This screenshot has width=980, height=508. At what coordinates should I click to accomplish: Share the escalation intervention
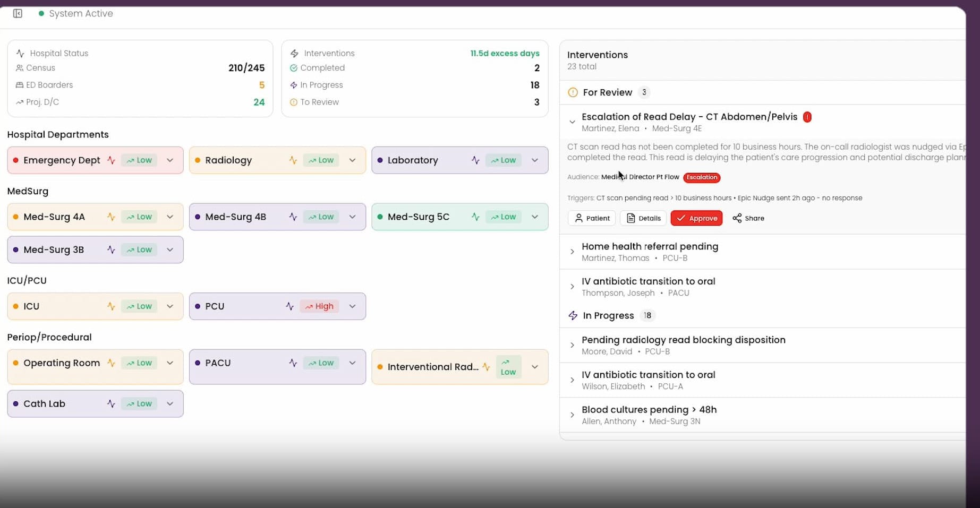(748, 218)
